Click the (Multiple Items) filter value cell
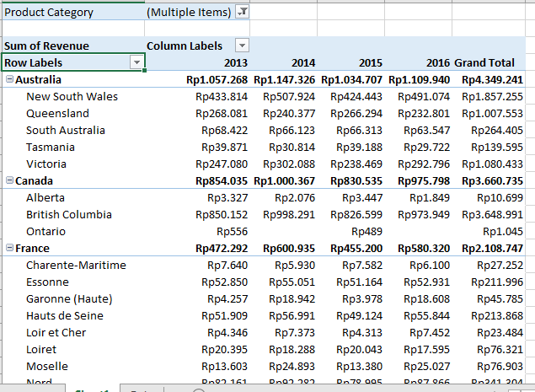Image resolution: width=535 pixels, height=392 pixels. [x=188, y=12]
